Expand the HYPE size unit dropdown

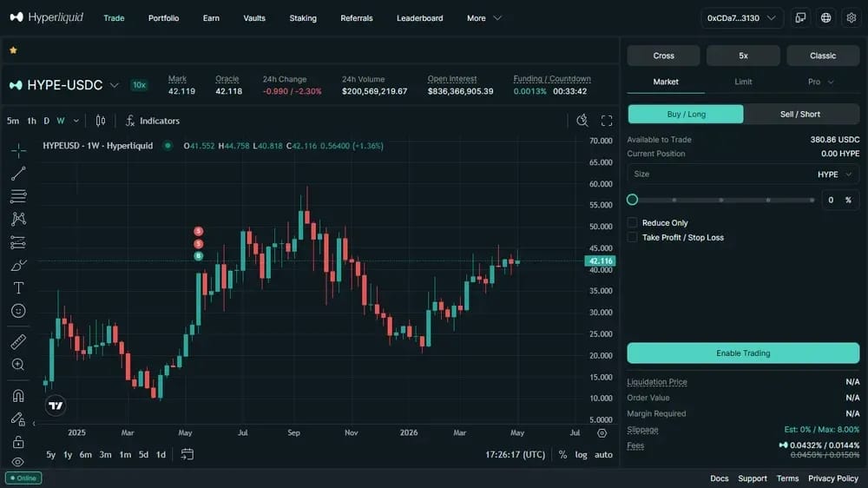point(834,175)
